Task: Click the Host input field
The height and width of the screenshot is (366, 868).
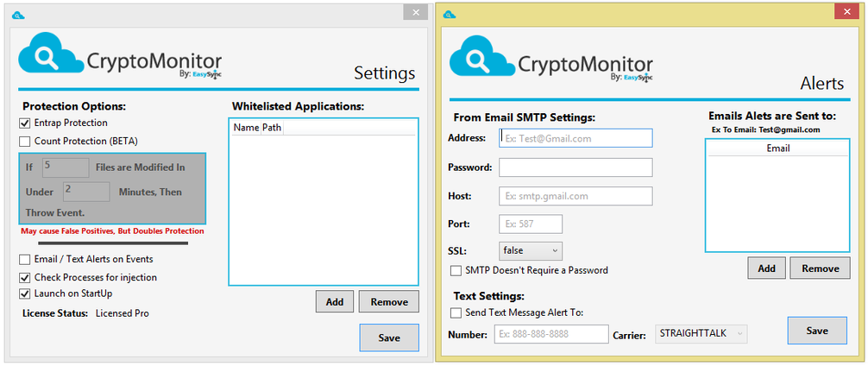Action: [x=576, y=196]
